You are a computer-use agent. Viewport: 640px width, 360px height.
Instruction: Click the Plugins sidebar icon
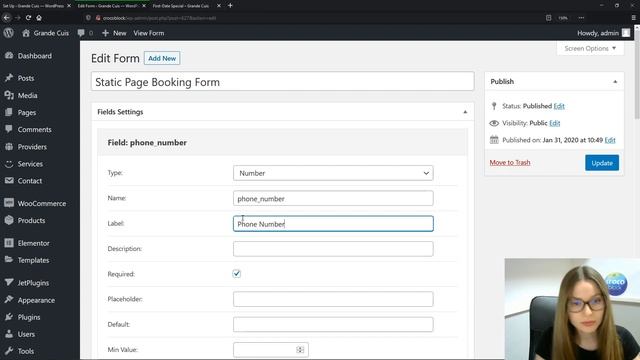click(x=9, y=317)
